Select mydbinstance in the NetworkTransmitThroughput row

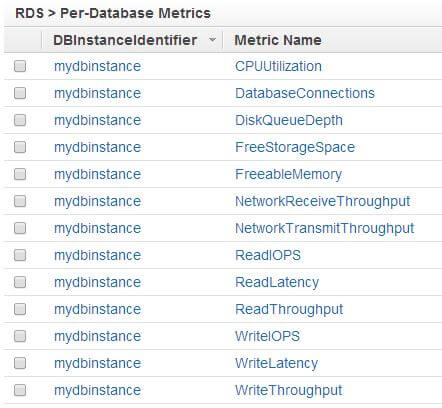point(97,228)
